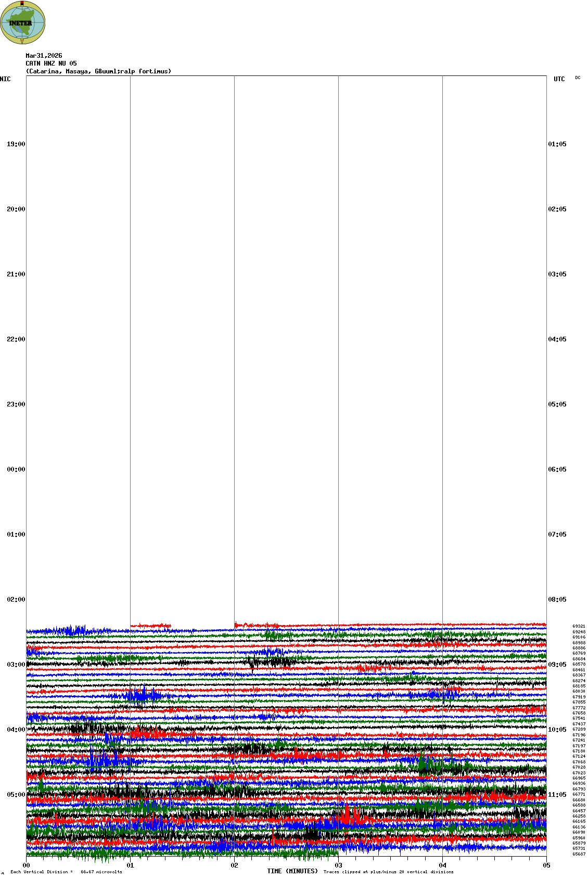
Task: Click the 05 minute tick label
Action: click(546, 865)
